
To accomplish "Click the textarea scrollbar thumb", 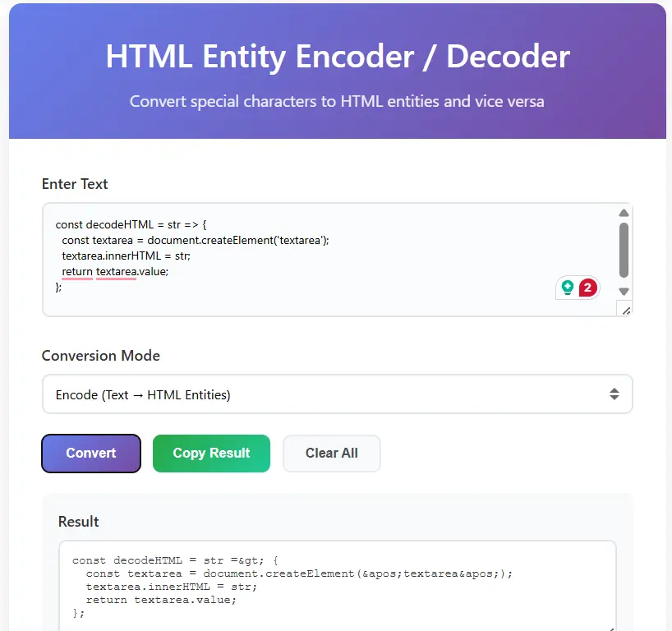I will (x=624, y=251).
